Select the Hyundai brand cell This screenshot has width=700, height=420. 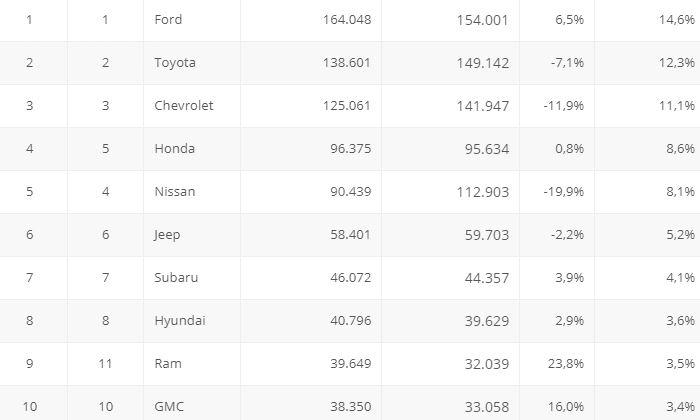[x=180, y=321]
